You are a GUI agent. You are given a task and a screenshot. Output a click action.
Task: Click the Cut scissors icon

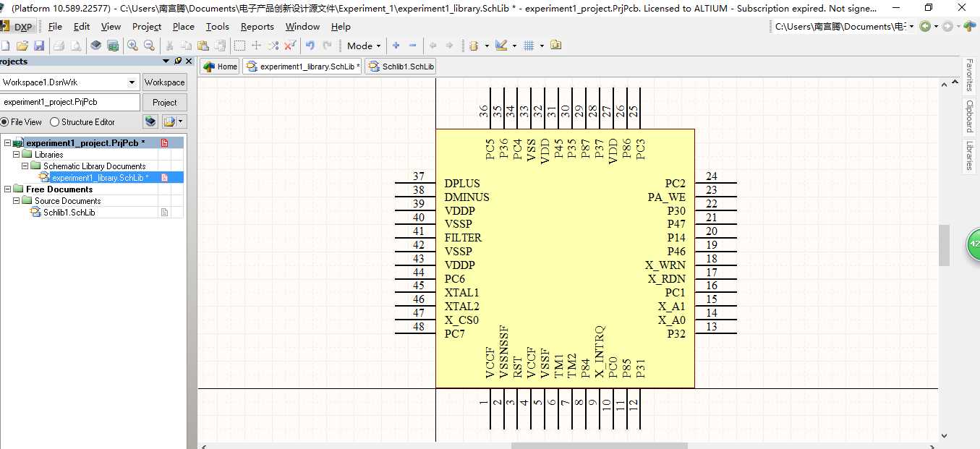170,46
